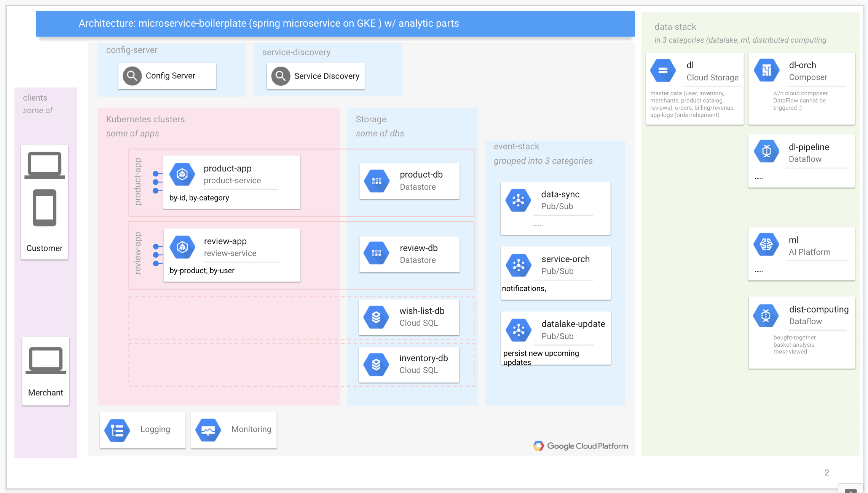Select the product-app Kubernetes hexagon icon
Screen dimensions: 868x493
pos(182,174)
